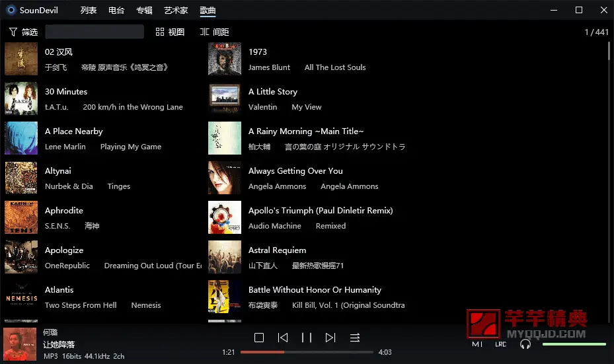This screenshot has width=614, height=364.
Task: Click song title Always Getting Over You
Action: pyautogui.click(x=295, y=171)
